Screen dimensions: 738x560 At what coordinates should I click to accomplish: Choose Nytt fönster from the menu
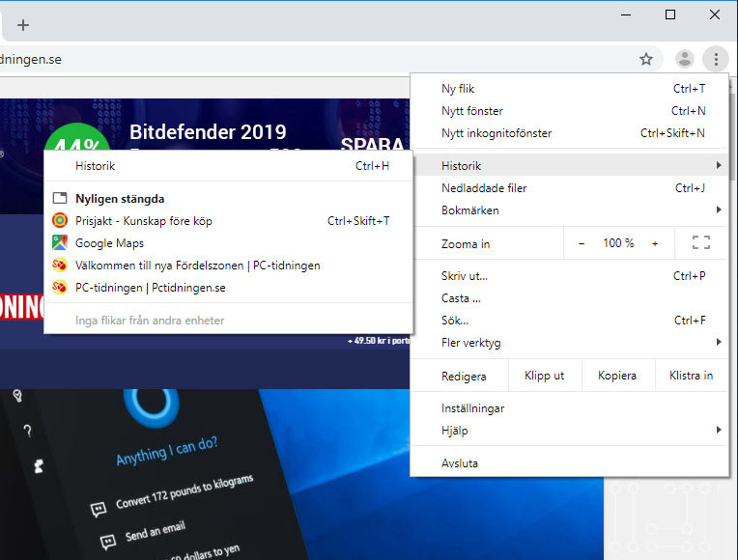click(x=570, y=111)
